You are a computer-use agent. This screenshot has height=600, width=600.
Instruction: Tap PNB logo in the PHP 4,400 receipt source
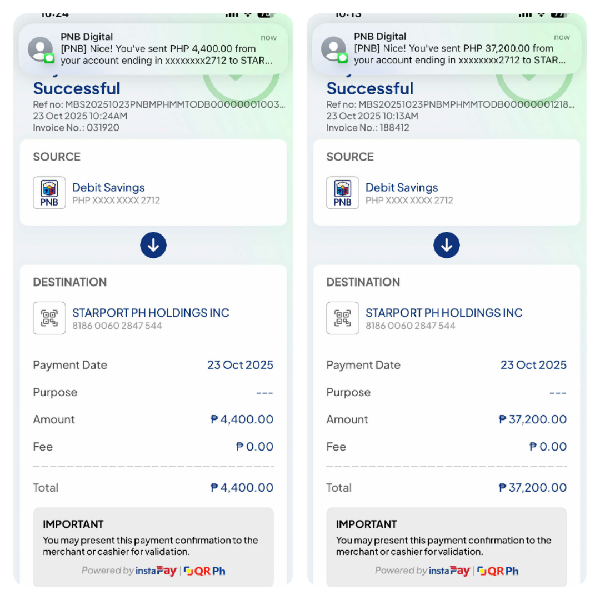[49, 192]
